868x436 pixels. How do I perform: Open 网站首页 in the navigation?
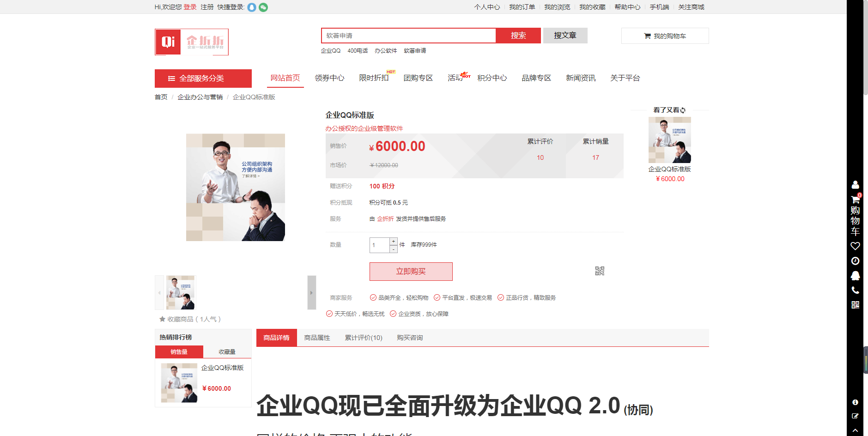click(285, 78)
